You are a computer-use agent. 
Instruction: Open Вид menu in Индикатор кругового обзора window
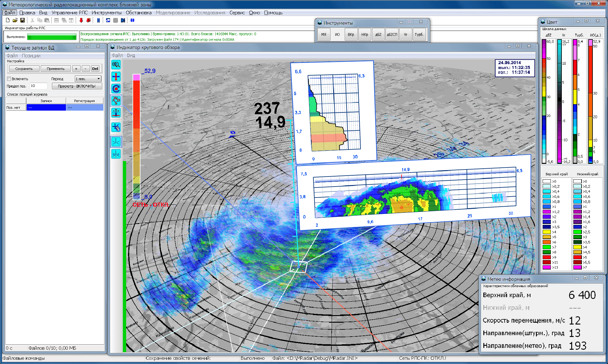pos(131,55)
